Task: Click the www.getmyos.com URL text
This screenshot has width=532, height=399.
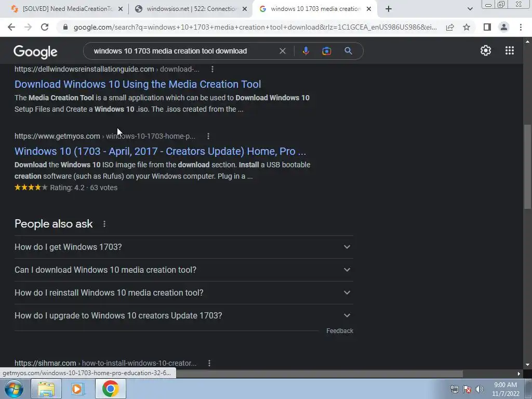Action: coord(57,136)
